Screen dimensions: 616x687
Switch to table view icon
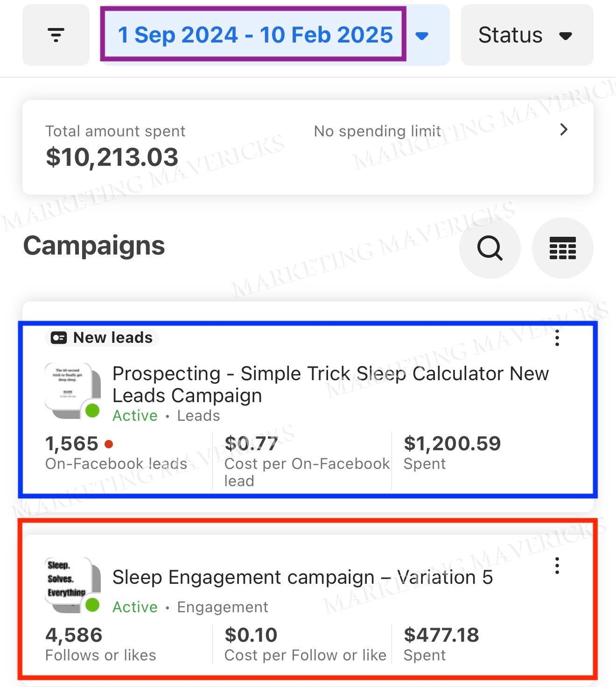[x=562, y=248]
